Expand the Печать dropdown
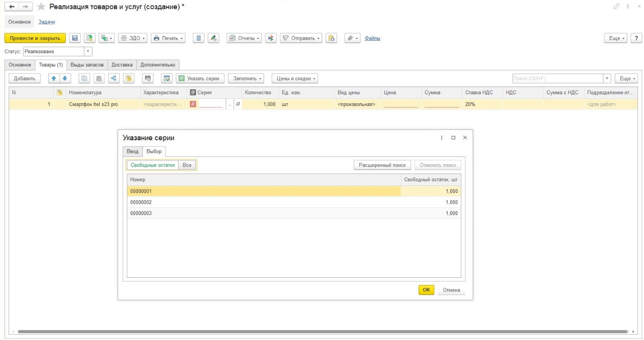644x340 pixels. click(x=168, y=38)
